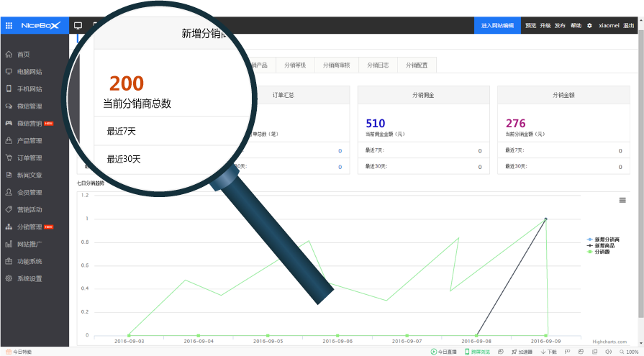This screenshot has width=644, height=356.
Task: Switch to the 分销配置 tab
Action: (x=417, y=65)
